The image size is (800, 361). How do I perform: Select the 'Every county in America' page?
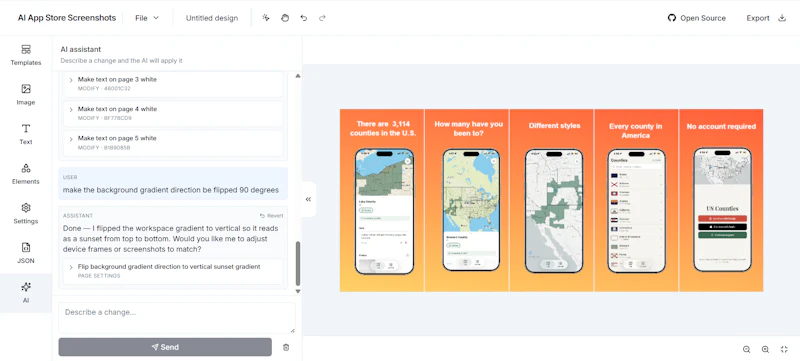pyautogui.click(x=636, y=200)
